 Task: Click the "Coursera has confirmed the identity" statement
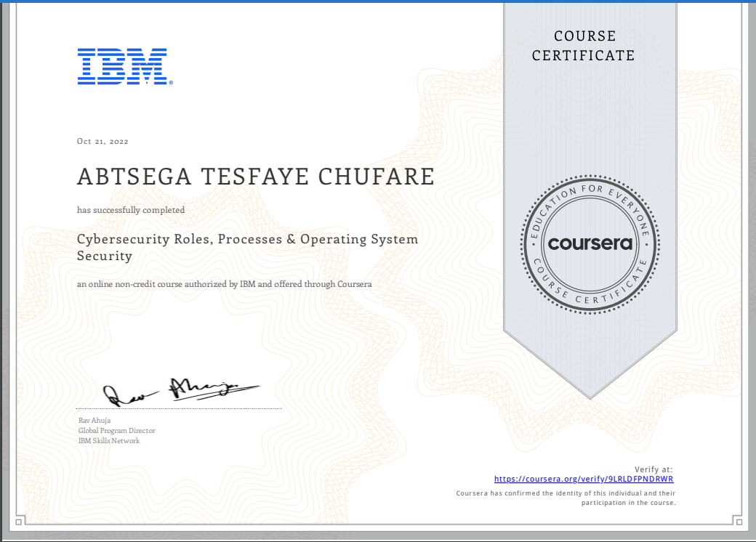coord(566,498)
